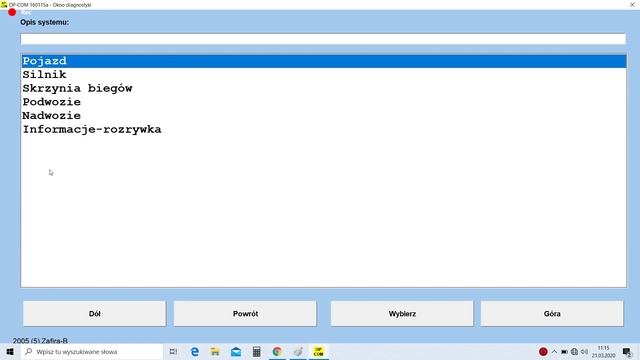Close the OP-COM diagnostic window

coord(632,5)
